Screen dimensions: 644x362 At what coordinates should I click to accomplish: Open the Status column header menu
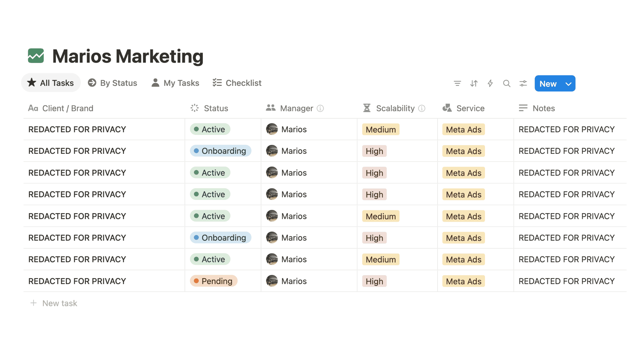click(215, 108)
